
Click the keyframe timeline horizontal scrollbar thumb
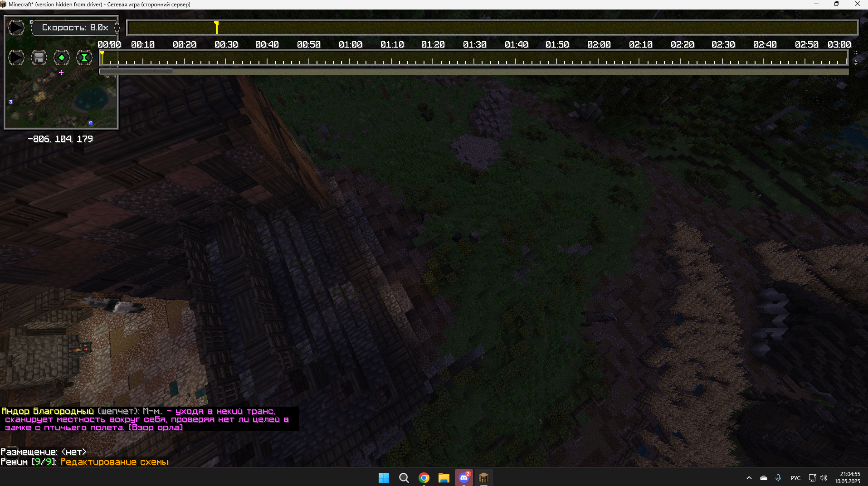pyautogui.click(x=136, y=71)
